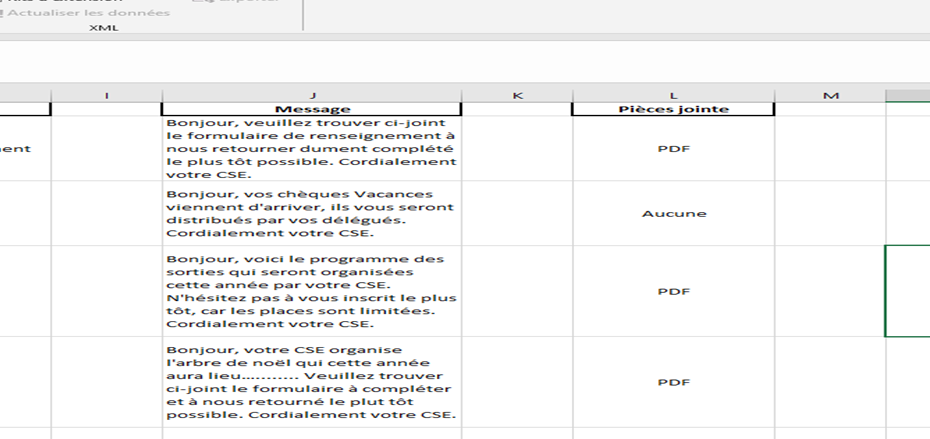This screenshot has height=439, width=930.
Task: Select column K header
Action: coord(517,95)
